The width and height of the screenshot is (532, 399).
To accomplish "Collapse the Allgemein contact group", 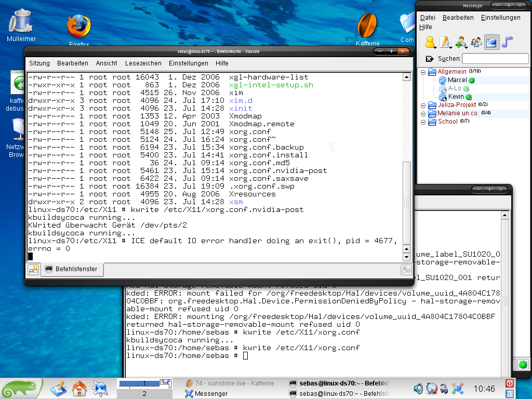I will pyautogui.click(x=423, y=72).
